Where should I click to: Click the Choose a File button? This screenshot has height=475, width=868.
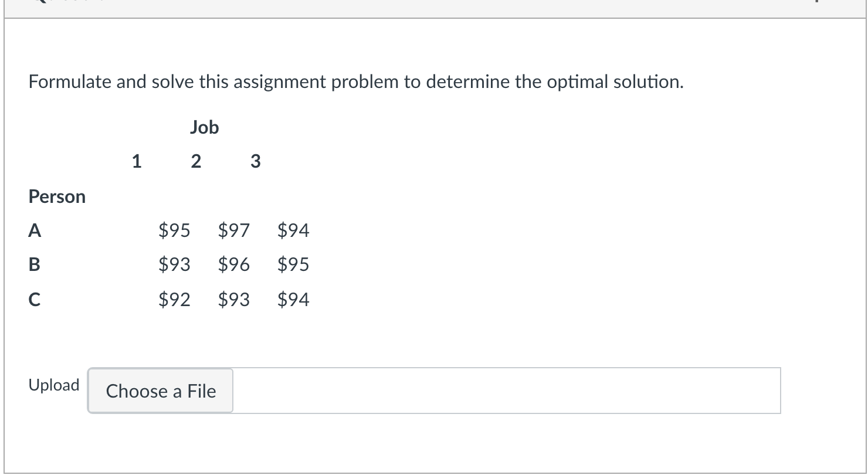point(160,391)
